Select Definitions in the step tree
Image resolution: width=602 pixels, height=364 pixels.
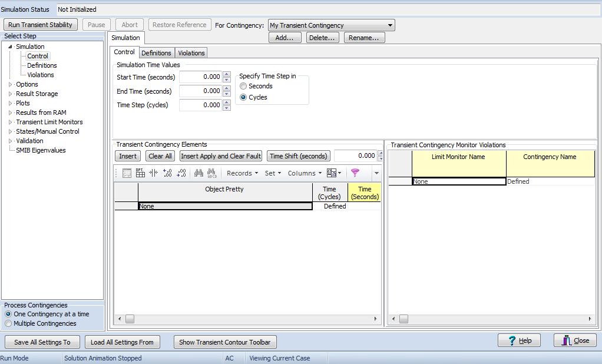point(42,65)
